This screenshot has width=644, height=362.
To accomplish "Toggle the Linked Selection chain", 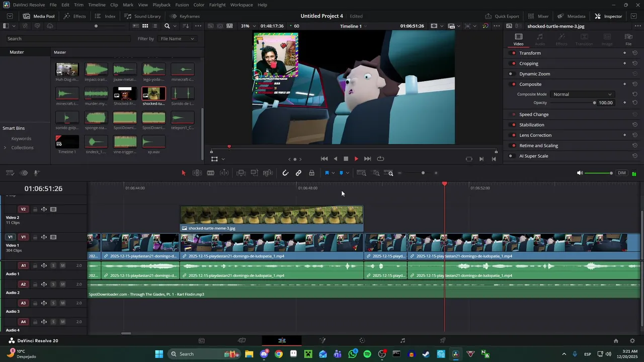I will click(298, 173).
